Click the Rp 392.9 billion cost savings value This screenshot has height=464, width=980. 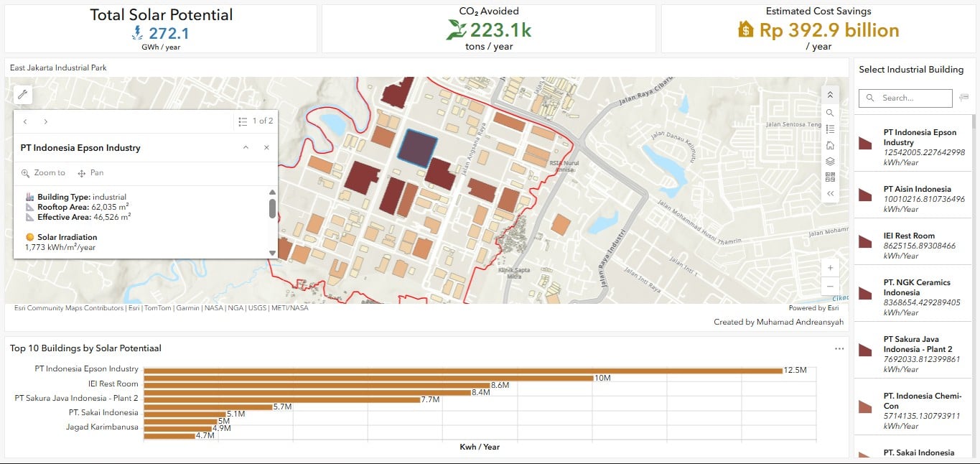tap(829, 30)
